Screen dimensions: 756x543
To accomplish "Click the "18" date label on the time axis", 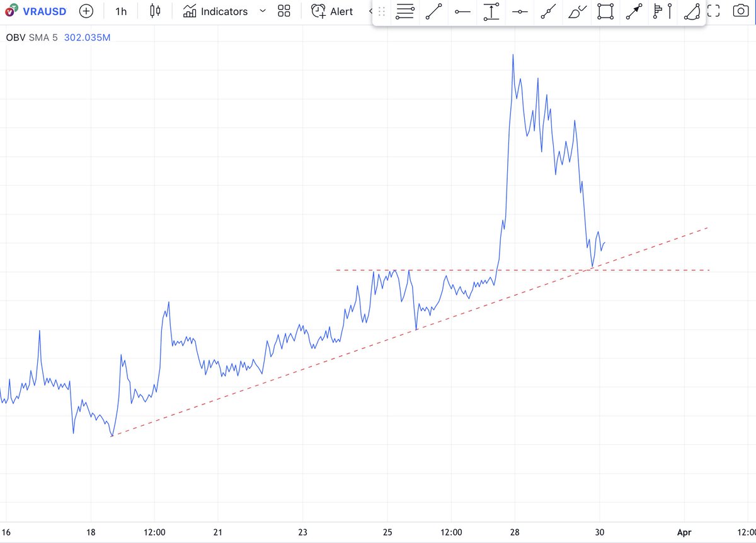I will [x=91, y=532].
